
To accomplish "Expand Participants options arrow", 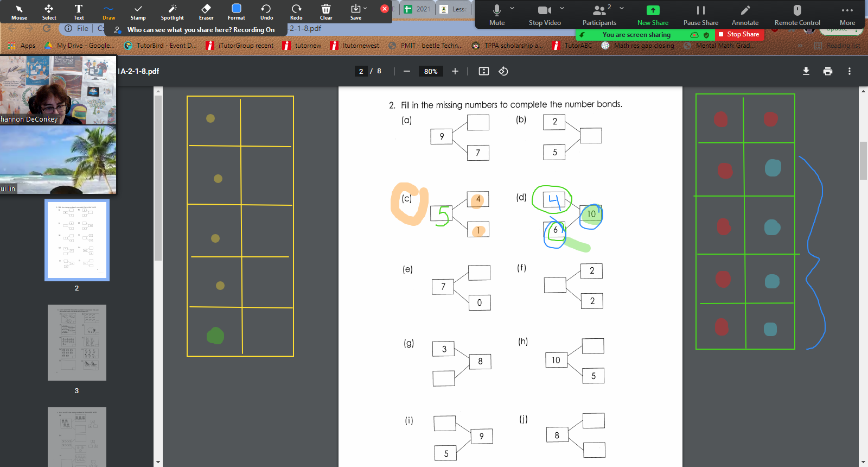I will pyautogui.click(x=622, y=8).
